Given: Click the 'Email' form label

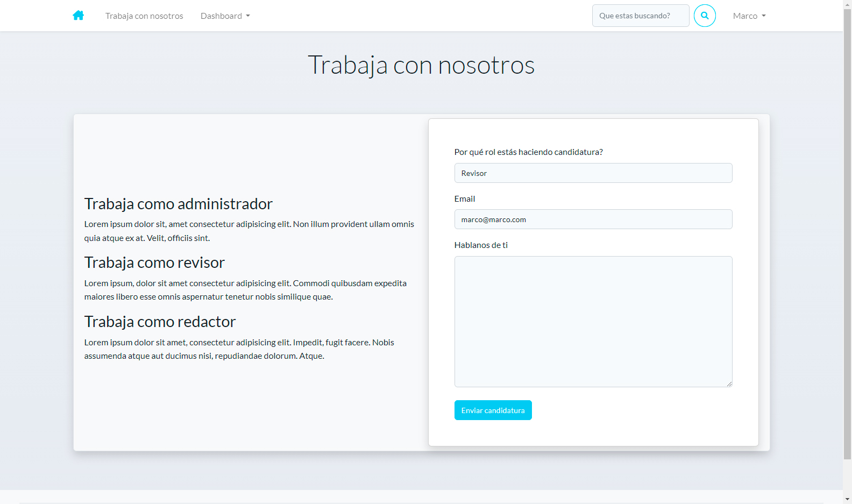Looking at the screenshot, I should point(464,199).
